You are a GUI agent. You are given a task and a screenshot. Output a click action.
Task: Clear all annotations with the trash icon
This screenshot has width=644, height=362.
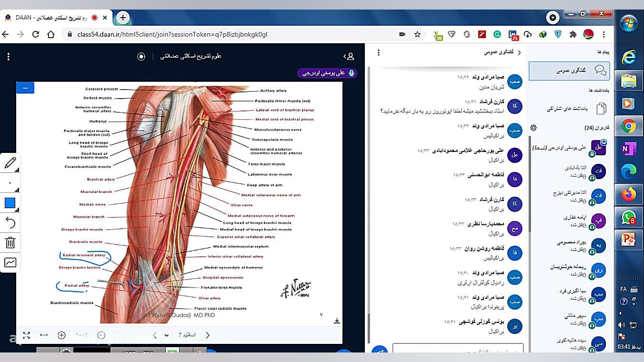point(10,243)
